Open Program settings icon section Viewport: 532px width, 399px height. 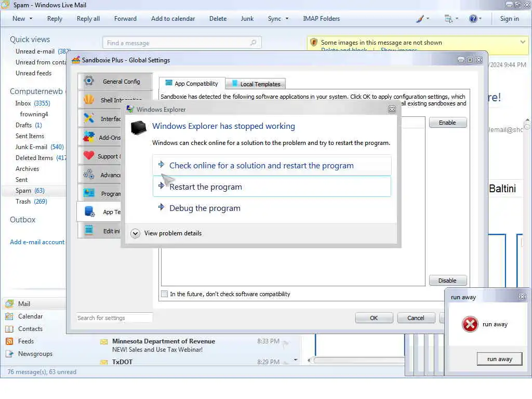89,193
